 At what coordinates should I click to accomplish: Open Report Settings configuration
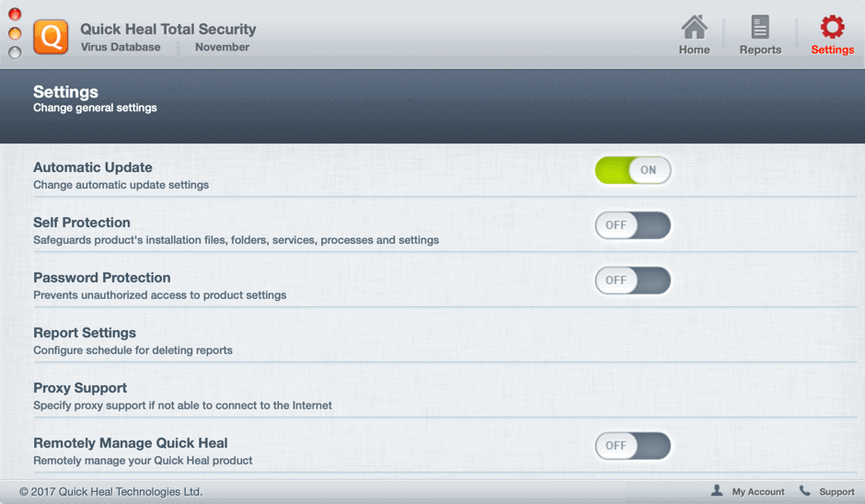85,333
